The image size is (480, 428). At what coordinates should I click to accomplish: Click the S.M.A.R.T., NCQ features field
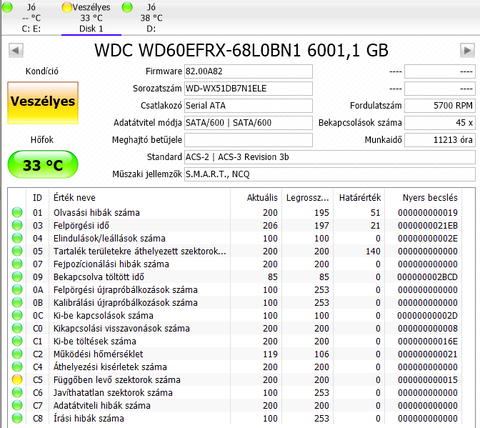(330, 174)
